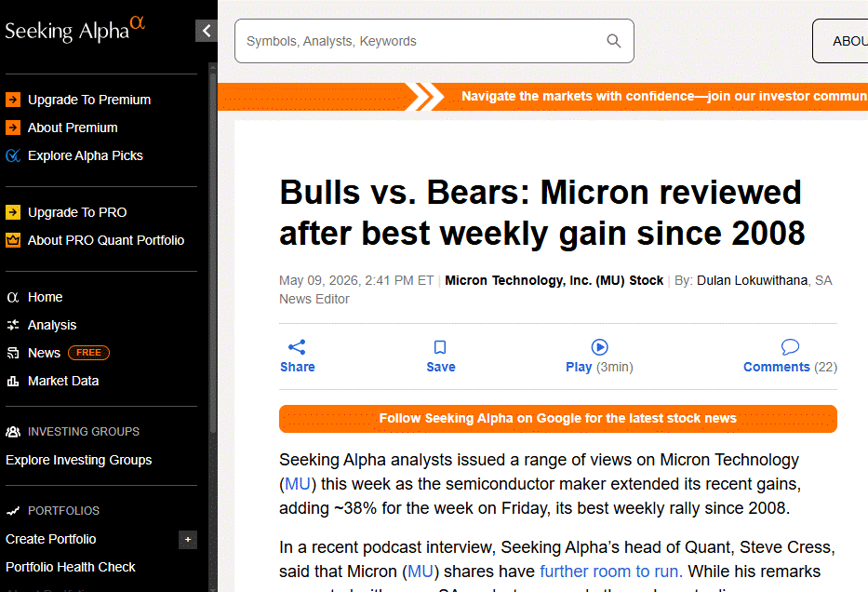
Task: Click the sidebar vertical scrollbar
Action: pos(213,249)
